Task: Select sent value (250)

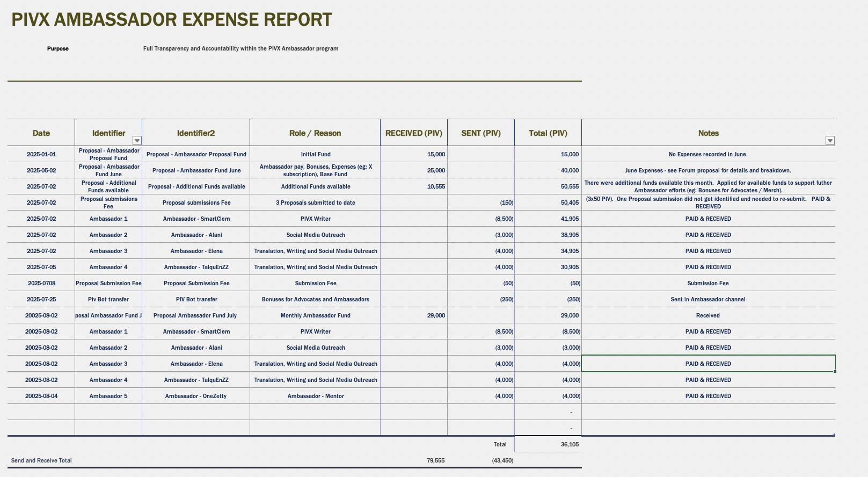Action: tap(481, 299)
